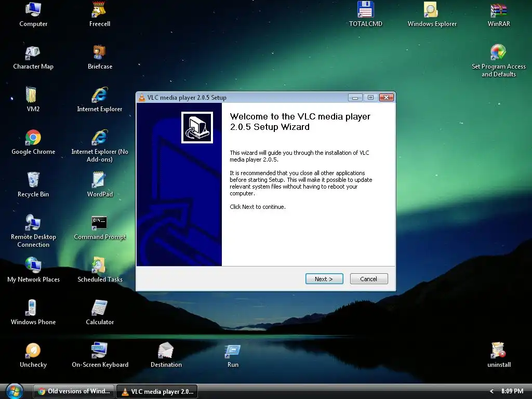Click the Windows Phone desktop icon
532x399 pixels.
(33, 313)
